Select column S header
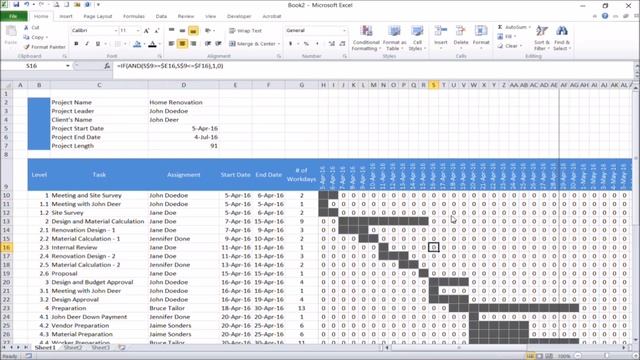Screen dimensions: 640x360 [433, 85]
